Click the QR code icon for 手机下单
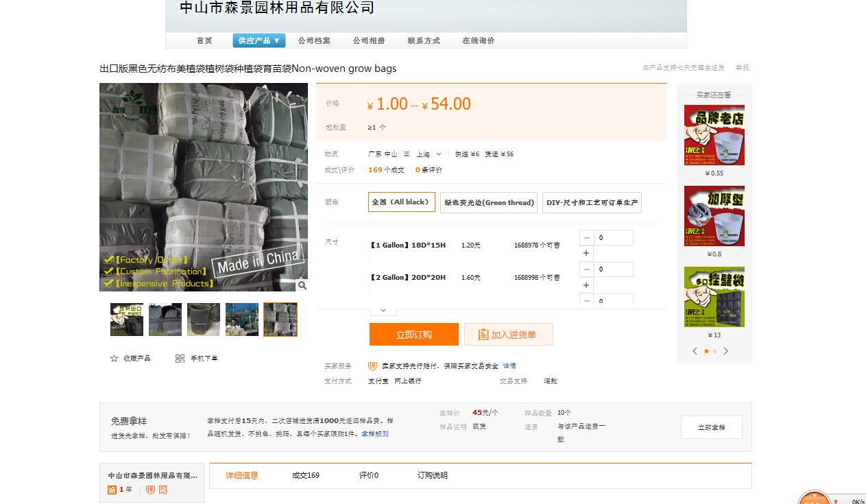This screenshot has height=504, width=866. click(x=180, y=359)
